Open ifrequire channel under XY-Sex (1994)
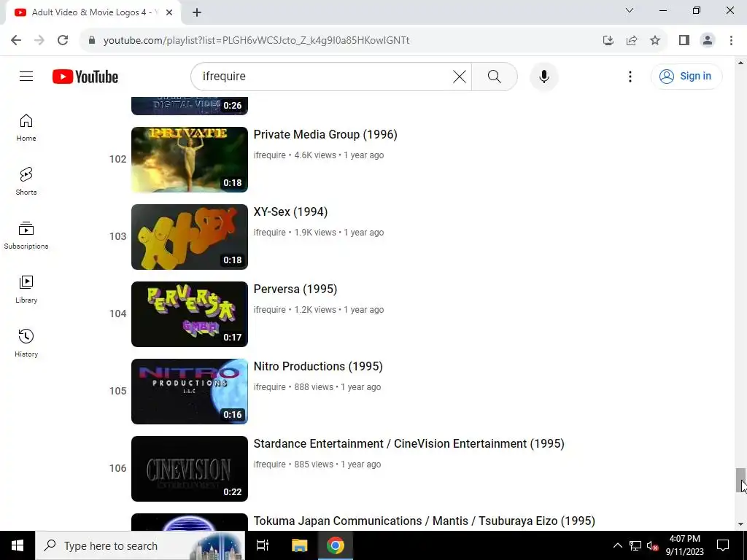Image resolution: width=747 pixels, height=560 pixels. click(x=270, y=233)
